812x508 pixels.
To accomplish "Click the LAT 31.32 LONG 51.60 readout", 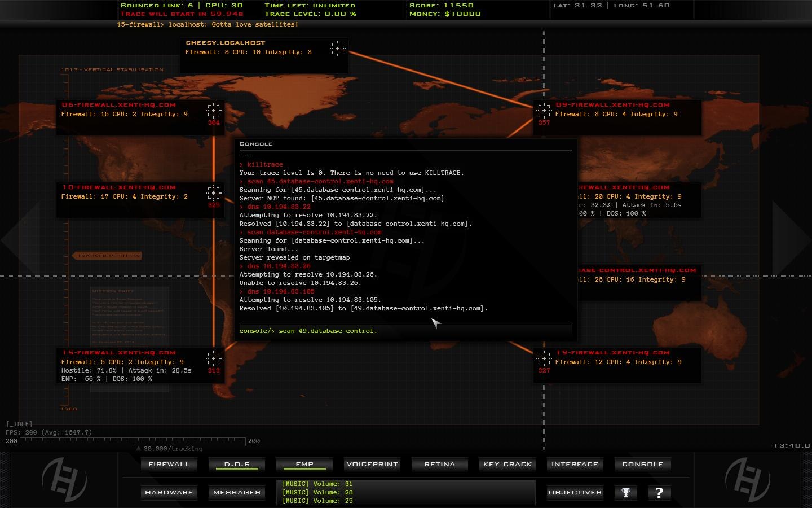I will (x=612, y=5).
